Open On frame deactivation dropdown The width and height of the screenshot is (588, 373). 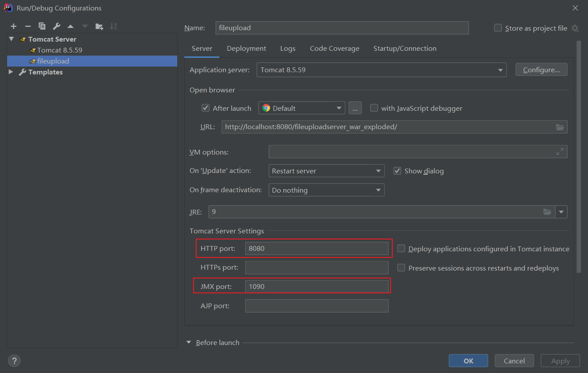pos(327,190)
